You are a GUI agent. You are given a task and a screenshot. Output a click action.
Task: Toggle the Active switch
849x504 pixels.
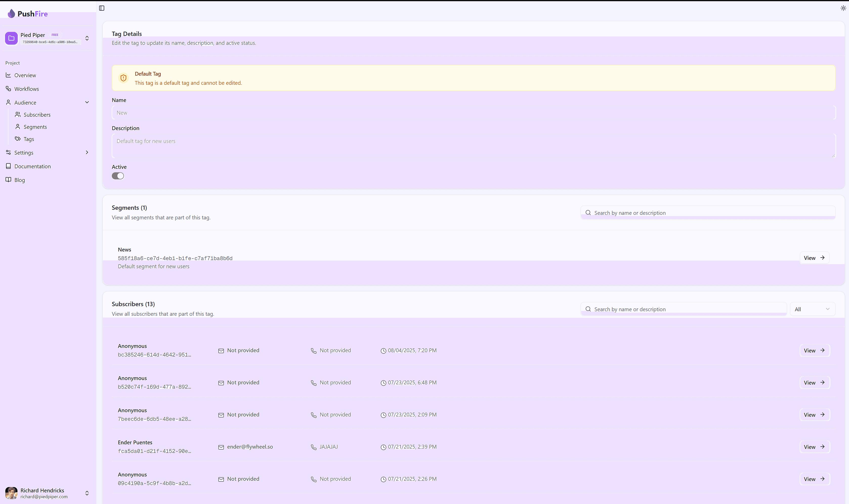[118, 176]
